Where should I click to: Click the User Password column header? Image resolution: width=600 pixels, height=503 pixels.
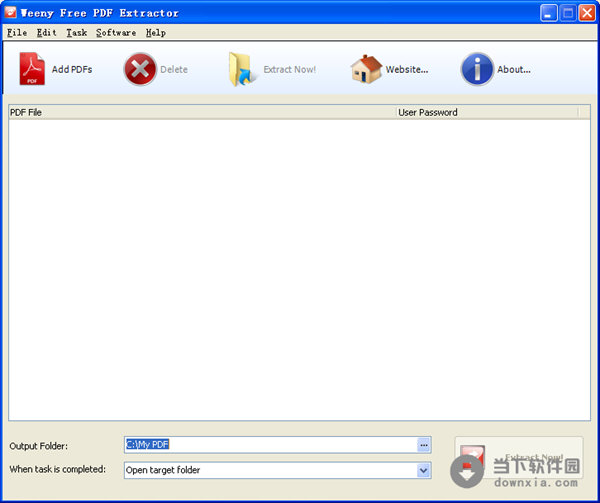pos(487,112)
